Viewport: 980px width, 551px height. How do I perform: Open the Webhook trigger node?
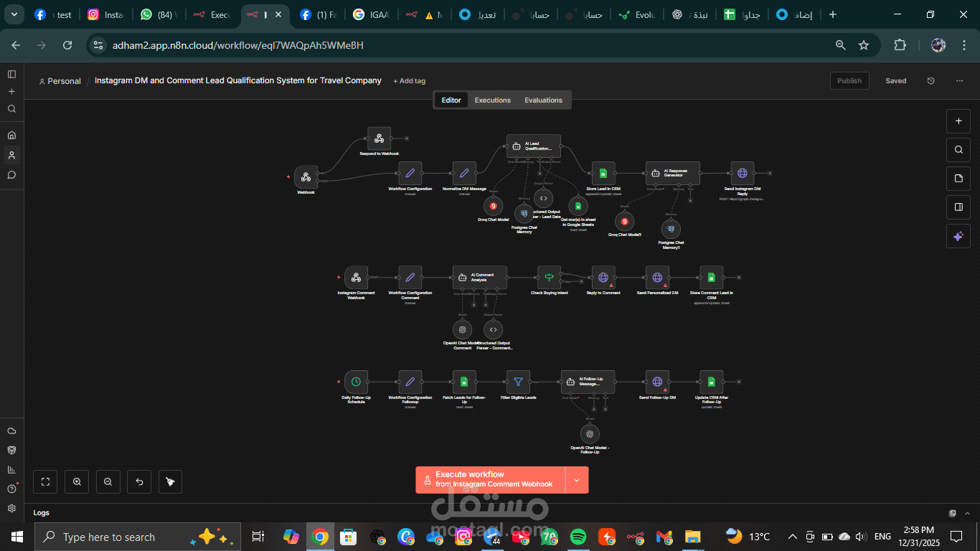[x=306, y=177]
